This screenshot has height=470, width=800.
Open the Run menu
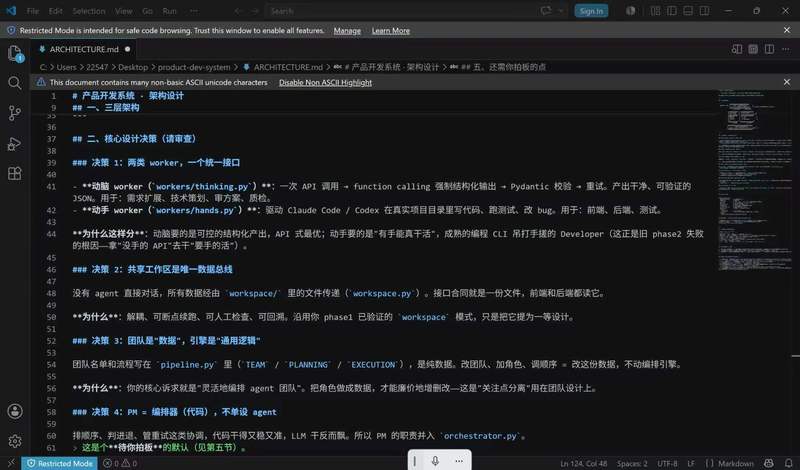pos(169,11)
